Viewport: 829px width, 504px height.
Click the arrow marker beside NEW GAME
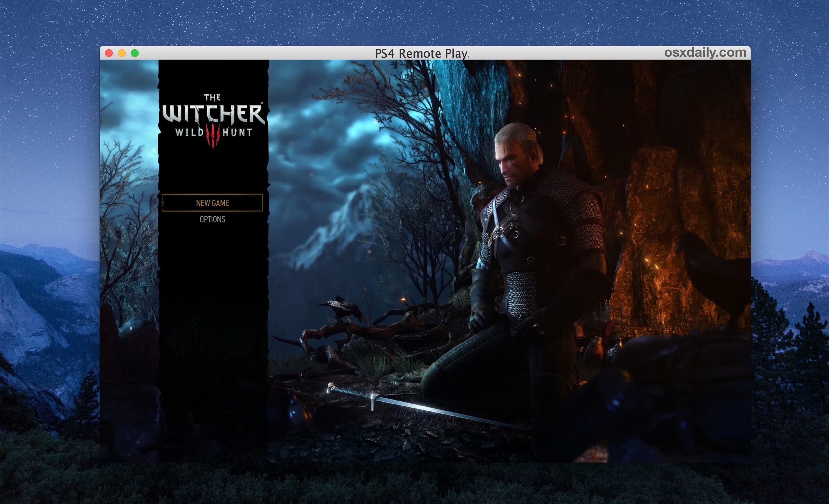pos(163,203)
